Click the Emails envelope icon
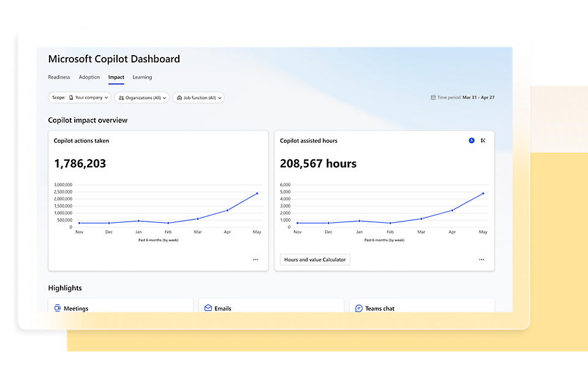This screenshot has width=588, height=377. pos(208,308)
